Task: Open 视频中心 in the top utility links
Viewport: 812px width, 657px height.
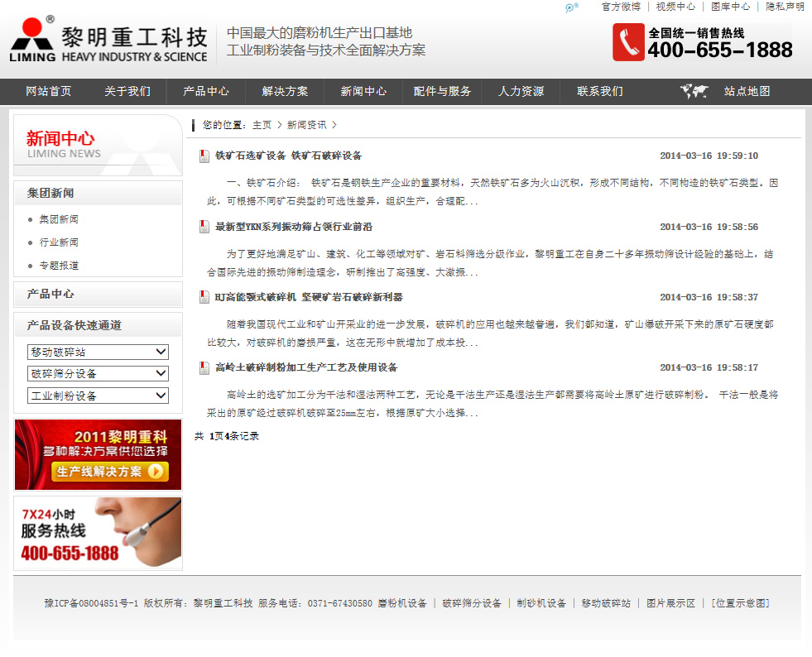Action: coord(675,7)
